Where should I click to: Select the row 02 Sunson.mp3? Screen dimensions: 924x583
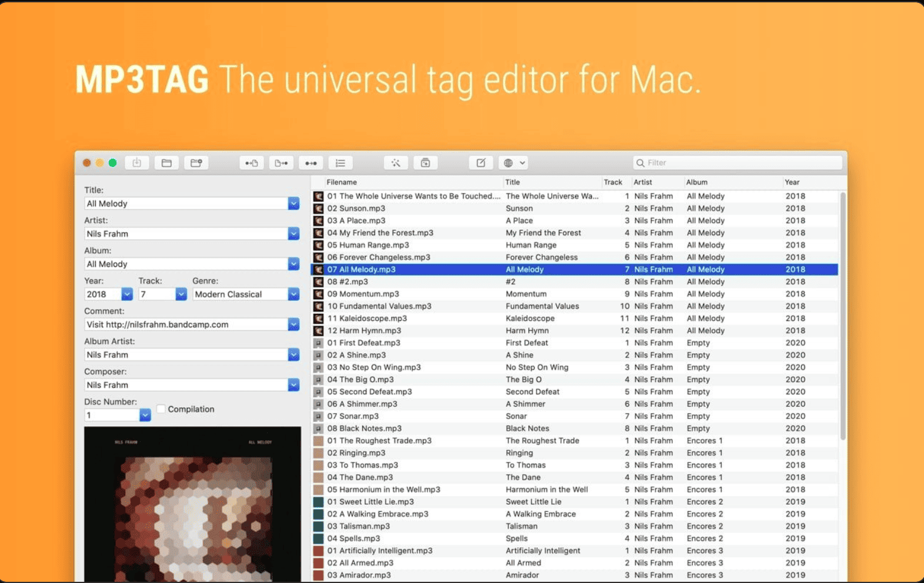coord(574,209)
